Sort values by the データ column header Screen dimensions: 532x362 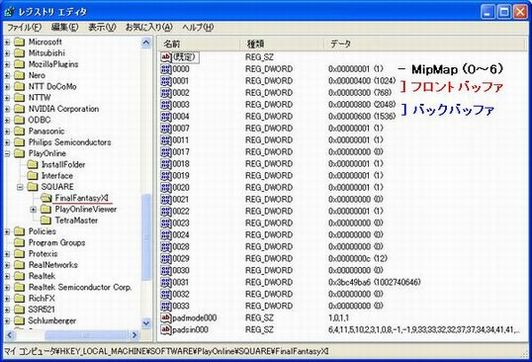click(x=425, y=44)
